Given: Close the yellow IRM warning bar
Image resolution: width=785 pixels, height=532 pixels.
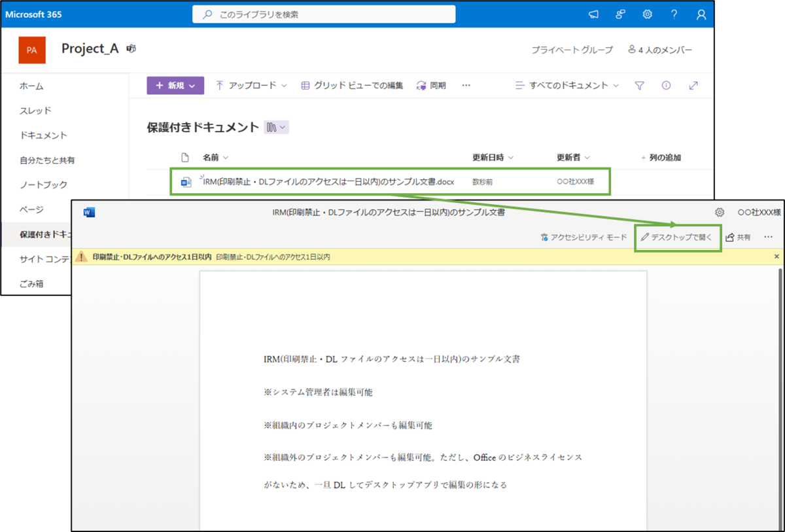Looking at the screenshot, I should pyautogui.click(x=776, y=257).
